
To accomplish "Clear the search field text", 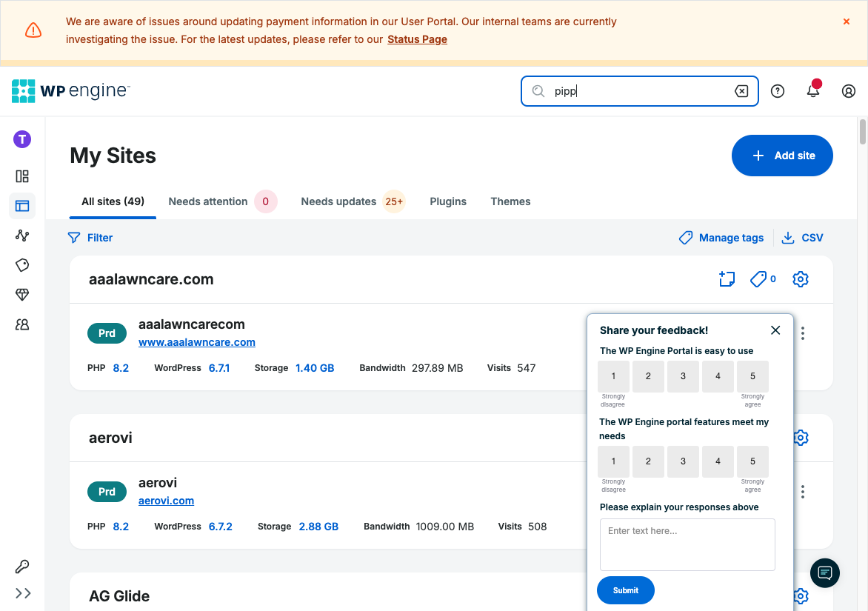I will pos(741,91).
